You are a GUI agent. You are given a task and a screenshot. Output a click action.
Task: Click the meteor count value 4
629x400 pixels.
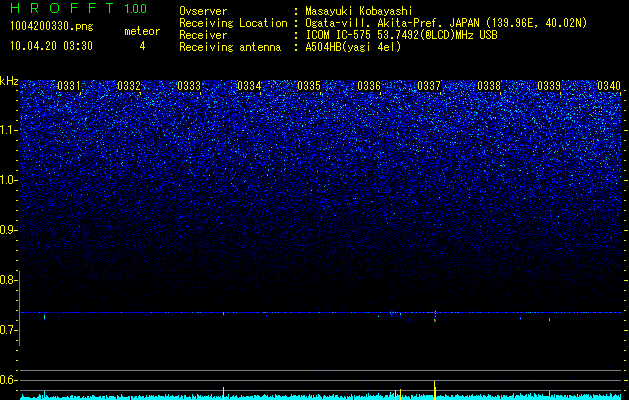pos(142,46)
